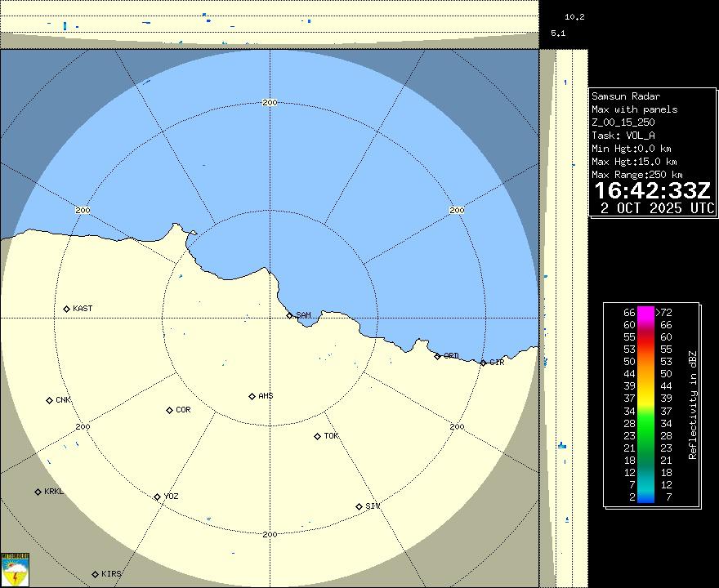Select the "Task: VOL_A" line

tap(623, 136)
